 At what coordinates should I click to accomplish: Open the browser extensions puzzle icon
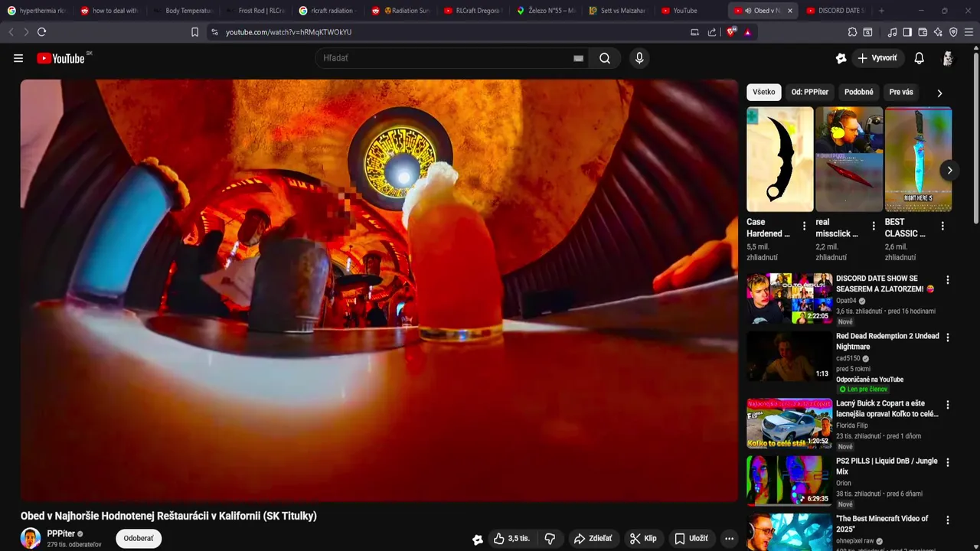852,32
